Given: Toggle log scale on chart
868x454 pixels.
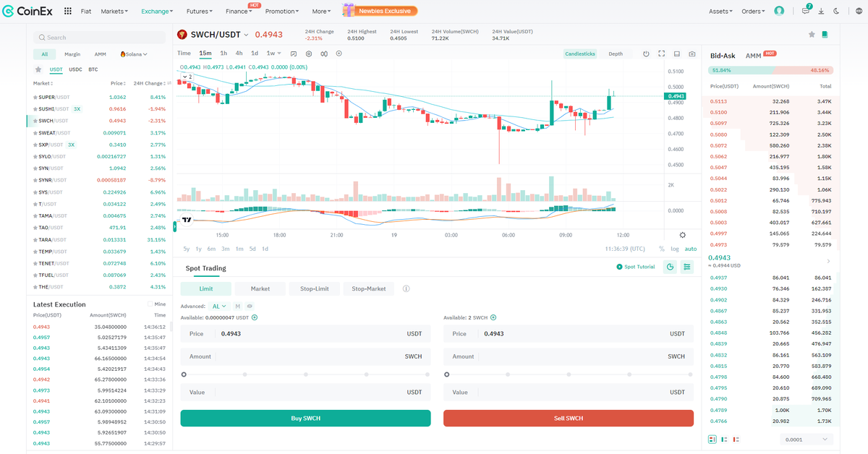Looking at the screenshot, I should [x=675, y=249].
